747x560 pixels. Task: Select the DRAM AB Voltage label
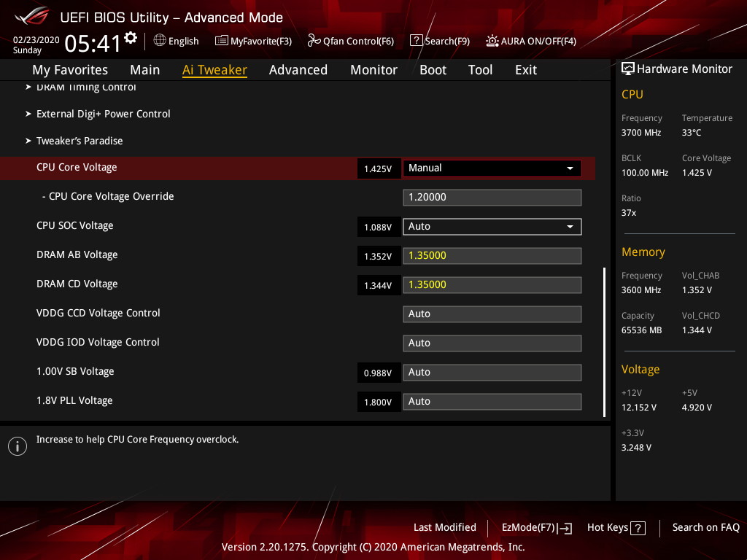click(x=77, y=254)
